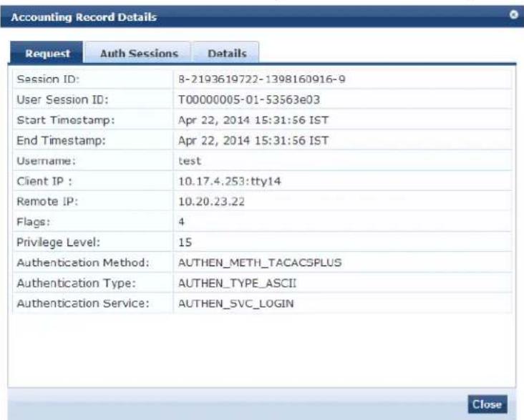Click the Authentication Method label

pos(83,263)
